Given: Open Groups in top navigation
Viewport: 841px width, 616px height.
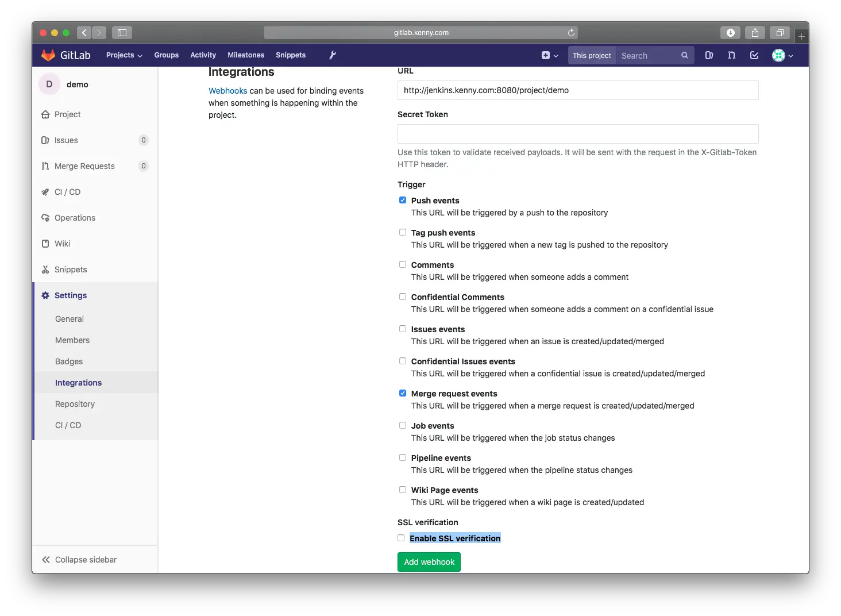Looking at the screenshot, I should click(x=167, y=55).
